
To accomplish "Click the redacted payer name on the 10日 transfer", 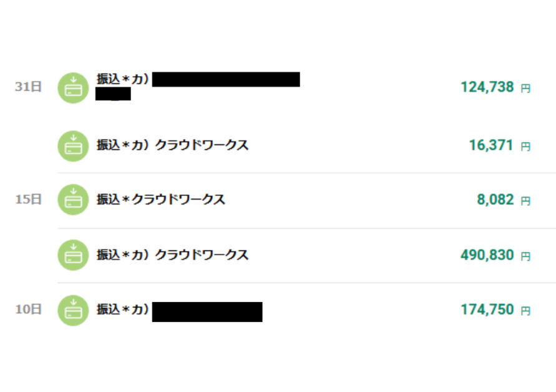I will point(207,311).
